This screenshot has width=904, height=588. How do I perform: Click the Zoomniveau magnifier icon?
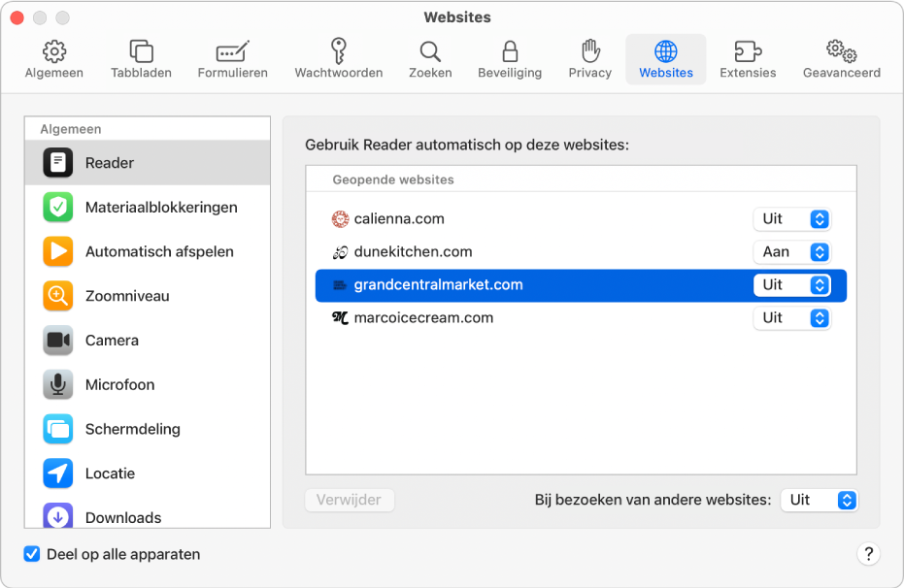pyautogui.click(x=57, y=295)
